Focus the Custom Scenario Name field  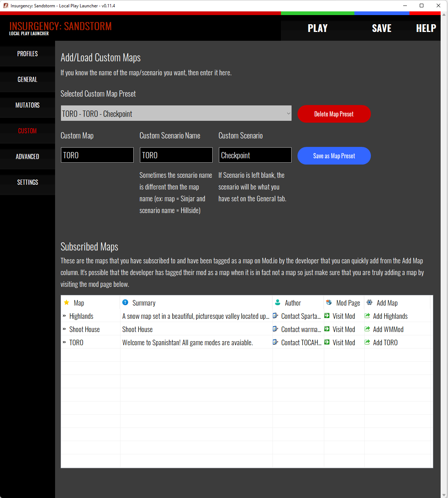(x=176, y=155)
